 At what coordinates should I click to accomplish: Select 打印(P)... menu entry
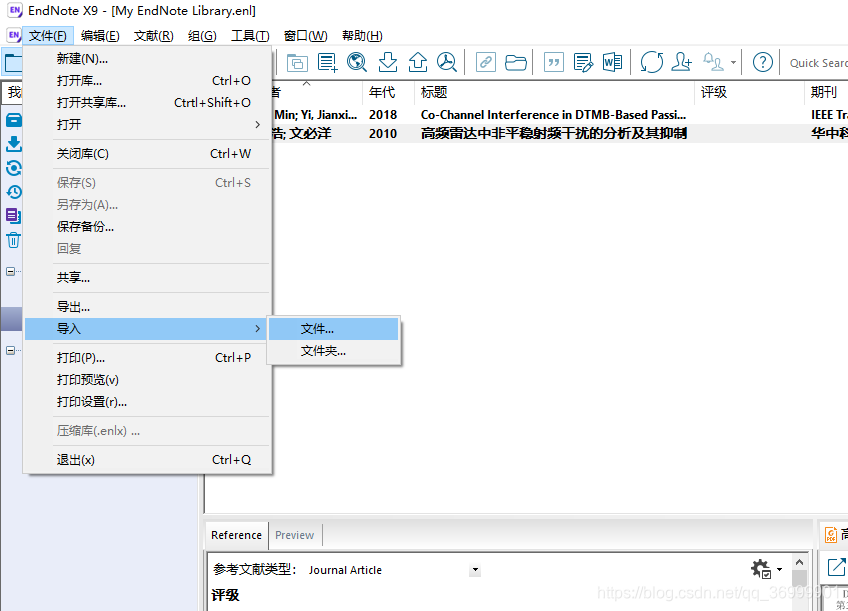pos(147,357)
